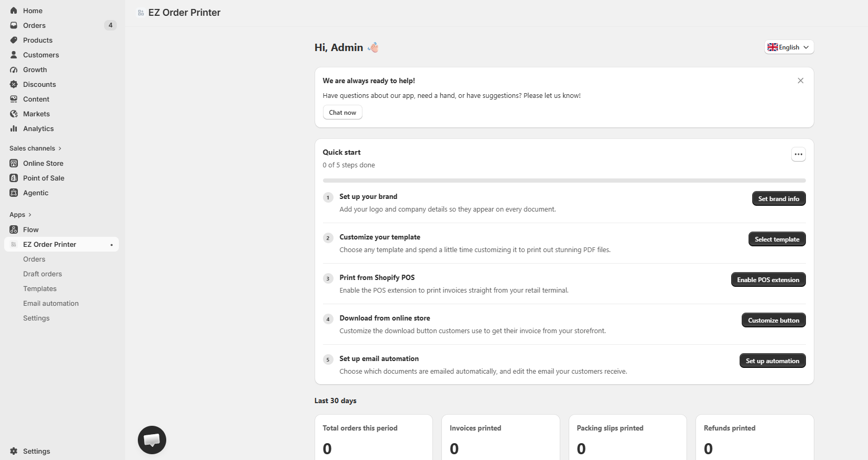Open Quick start more options menu

coord(799,154)
